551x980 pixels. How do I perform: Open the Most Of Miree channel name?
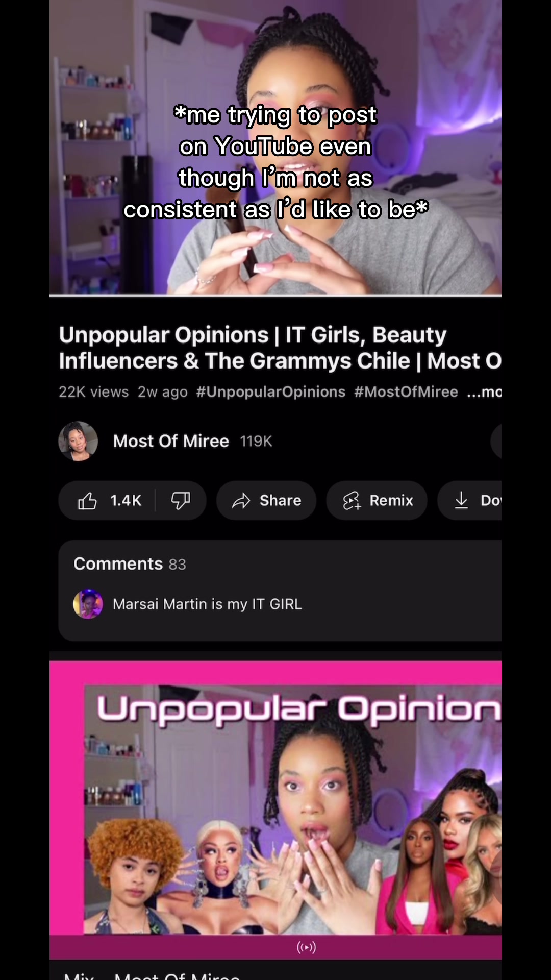(171, 441)
